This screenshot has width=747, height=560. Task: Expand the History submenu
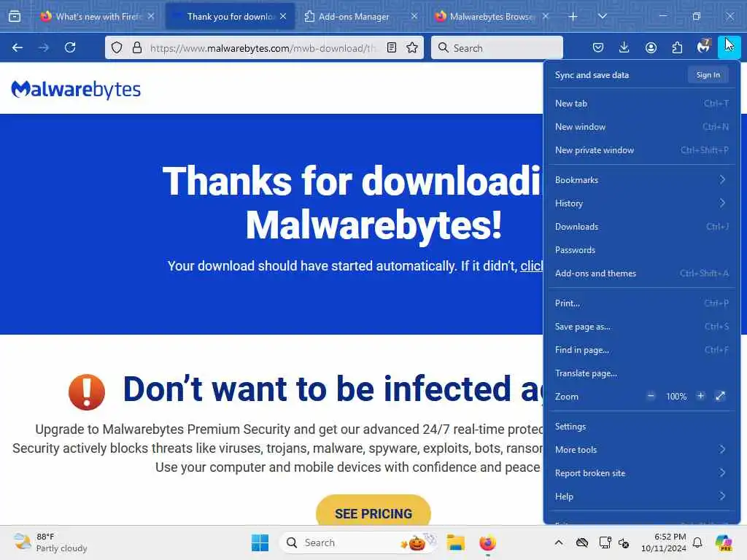coord(641,203)
